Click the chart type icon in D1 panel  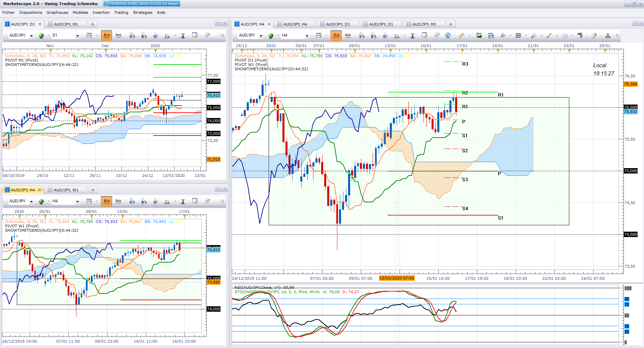pyautogui.click(x=89, y=35)
